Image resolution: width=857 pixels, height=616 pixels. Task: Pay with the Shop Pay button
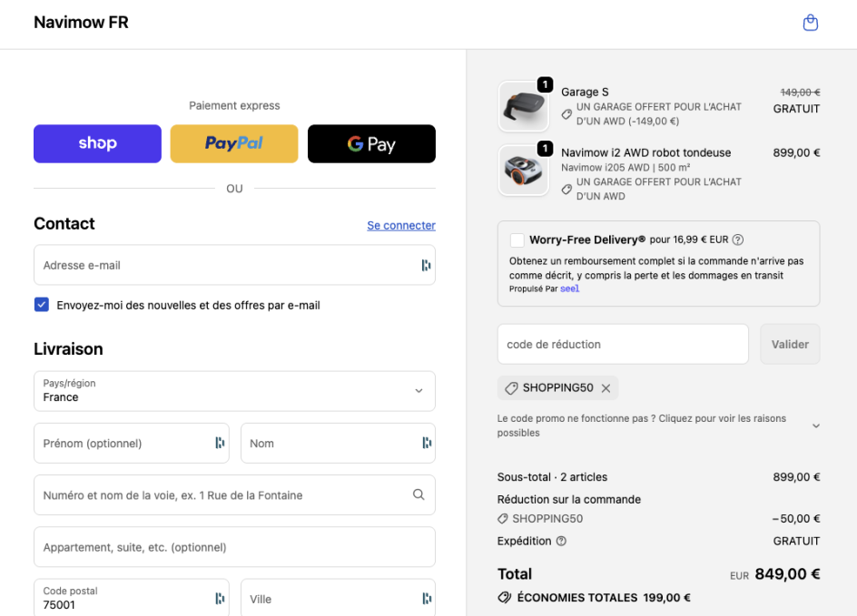(x=97, y=143)
